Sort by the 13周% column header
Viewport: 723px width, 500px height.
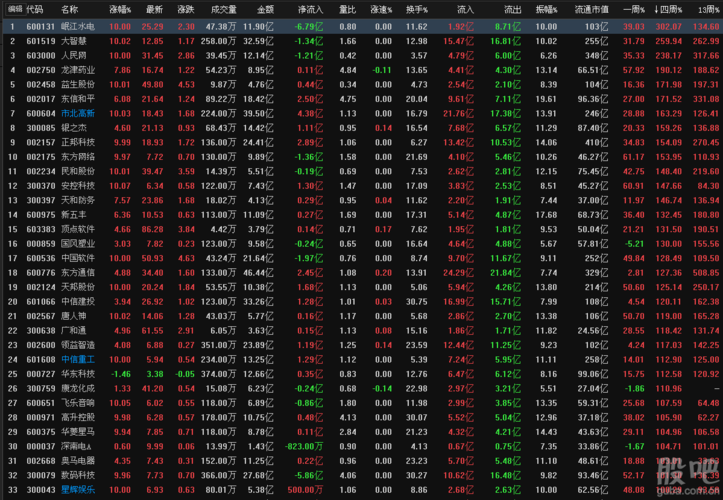click(709, 9)
